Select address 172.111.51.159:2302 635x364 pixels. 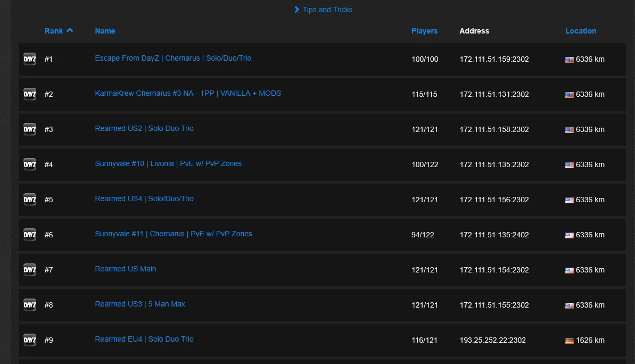coord(494,59)
